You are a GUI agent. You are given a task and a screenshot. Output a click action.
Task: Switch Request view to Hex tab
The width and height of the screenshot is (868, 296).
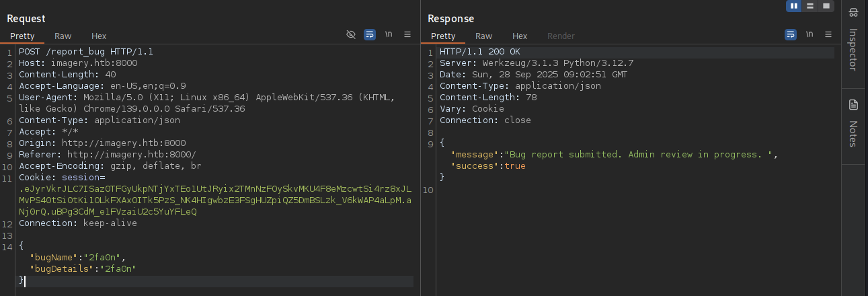[99, 36]
